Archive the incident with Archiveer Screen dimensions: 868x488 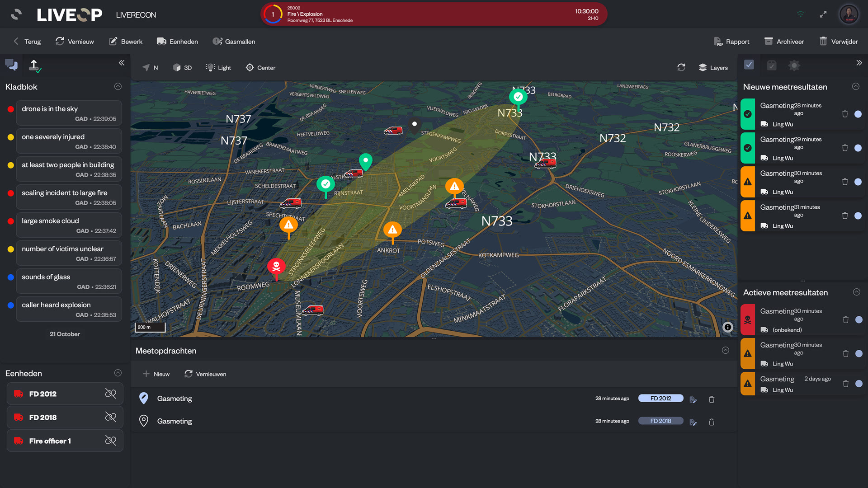point(784,42)
